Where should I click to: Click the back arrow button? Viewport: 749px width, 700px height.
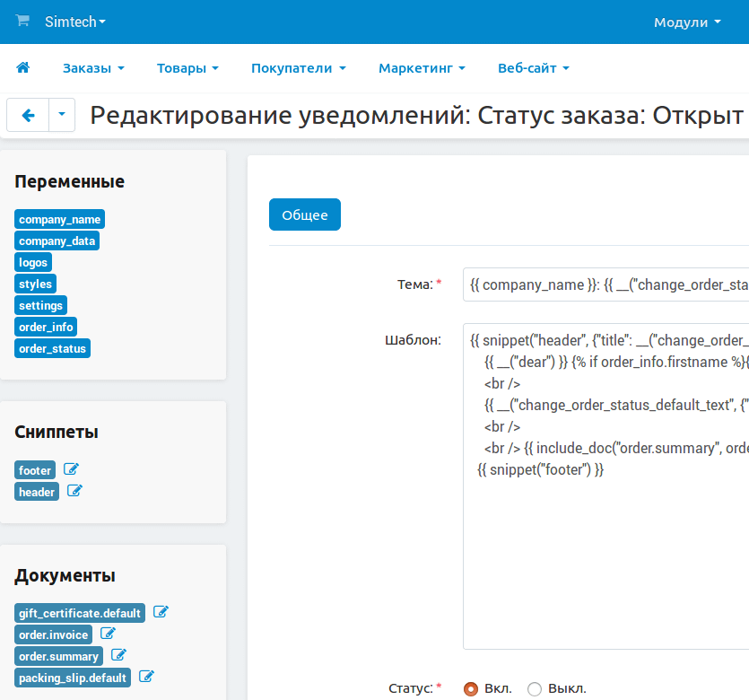[28, 115]
